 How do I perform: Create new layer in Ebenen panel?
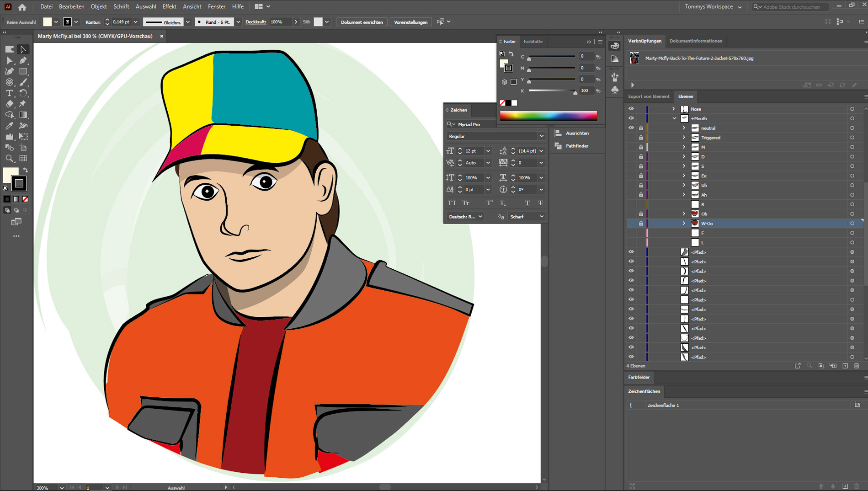point(845,366)
